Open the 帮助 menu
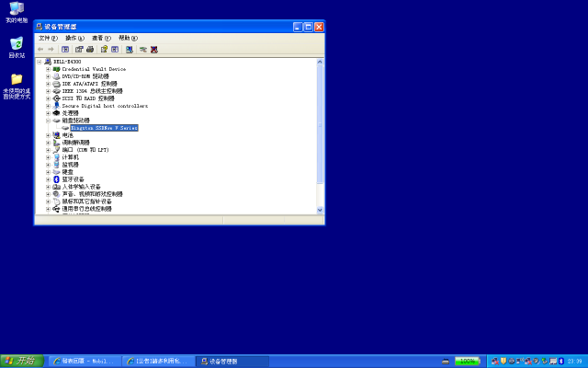The width and height of the screenshot is (588, 368). pyautogui.click(x=128, y=38)
